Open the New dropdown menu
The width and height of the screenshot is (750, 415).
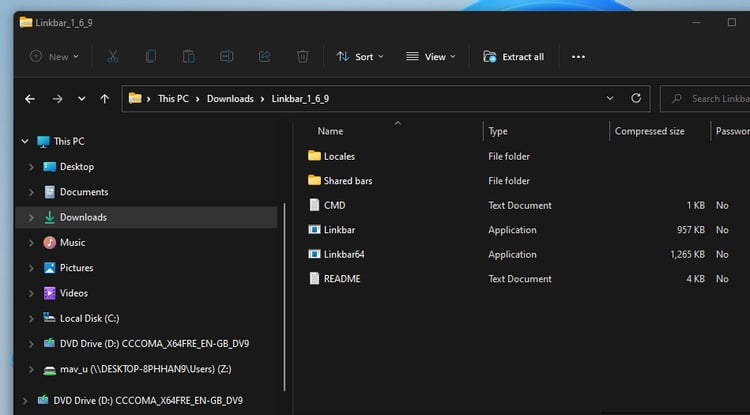pos(55,56)
